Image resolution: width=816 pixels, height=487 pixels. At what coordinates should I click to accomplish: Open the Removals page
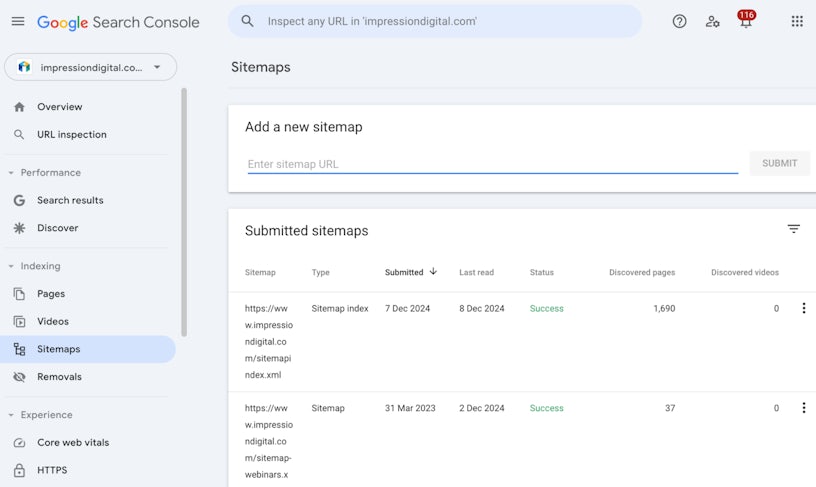[x=59, y=377]
